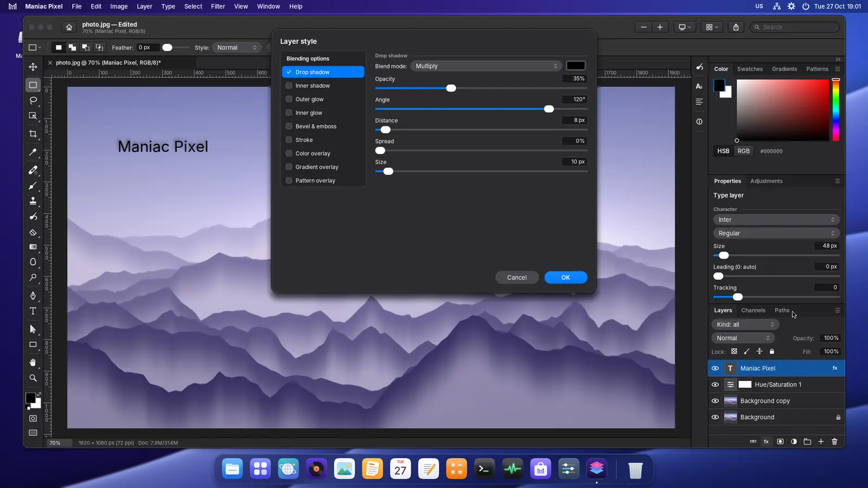The width and height of the screenshot is (868, 488).
Task: Select the Eraser tool
Action: (x=33, y=232)
